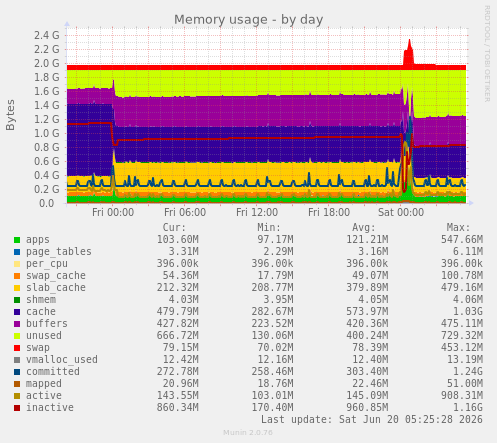Viewport: 497px width, 443px height.
Task: Click the 'Memory usage - by day' title
Action: pos(248,20)
